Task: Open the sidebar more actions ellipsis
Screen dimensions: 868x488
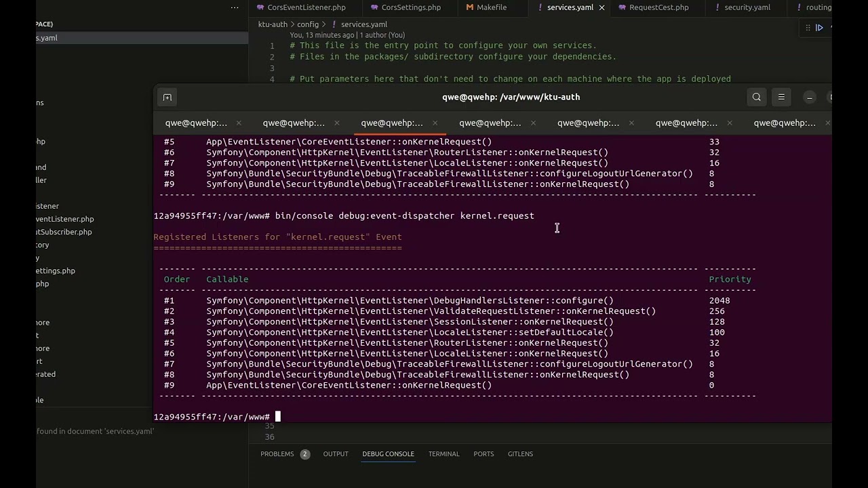Action: pos(235,7)
